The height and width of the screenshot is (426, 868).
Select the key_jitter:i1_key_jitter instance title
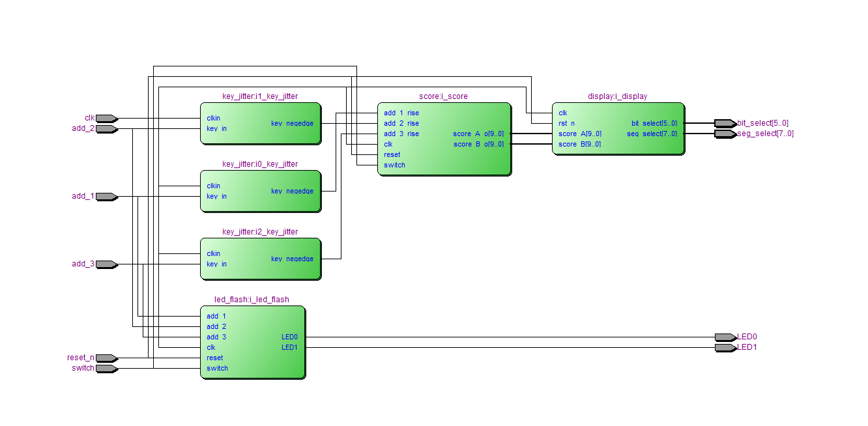(x=260, y=96)
